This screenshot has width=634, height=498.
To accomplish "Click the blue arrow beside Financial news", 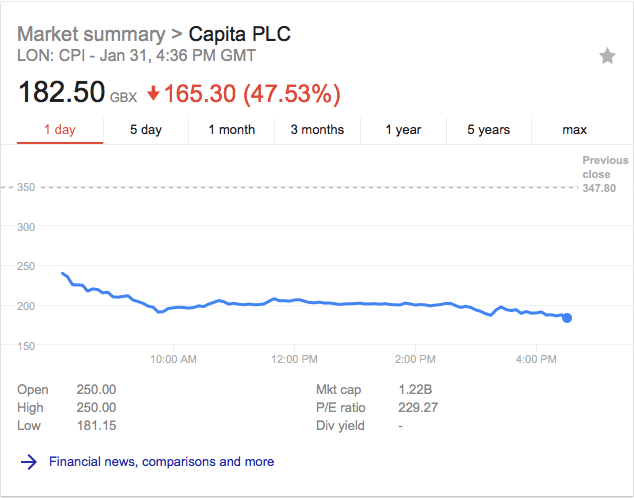I will pos(29,462).
